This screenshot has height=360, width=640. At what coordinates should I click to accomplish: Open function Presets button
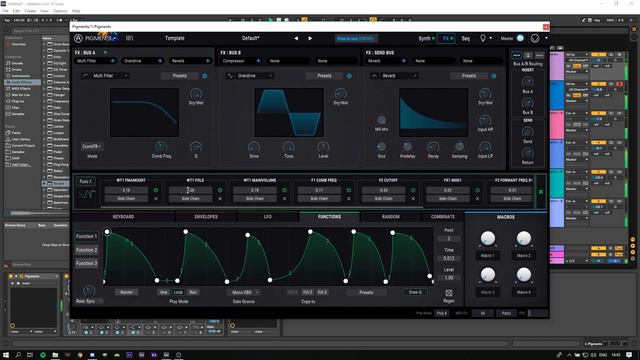(366, 292)
